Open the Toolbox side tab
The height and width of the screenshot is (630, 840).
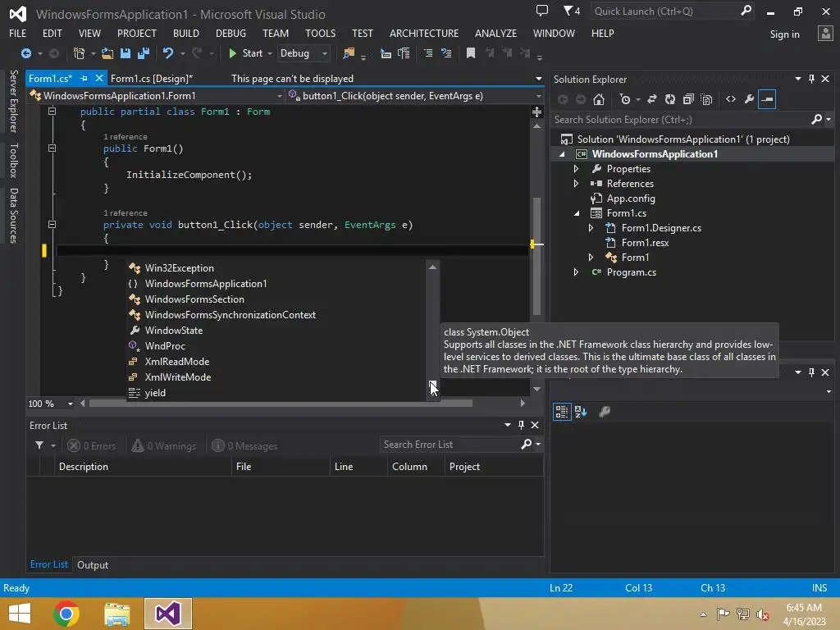pyautogui.click(x=14, y=160)
